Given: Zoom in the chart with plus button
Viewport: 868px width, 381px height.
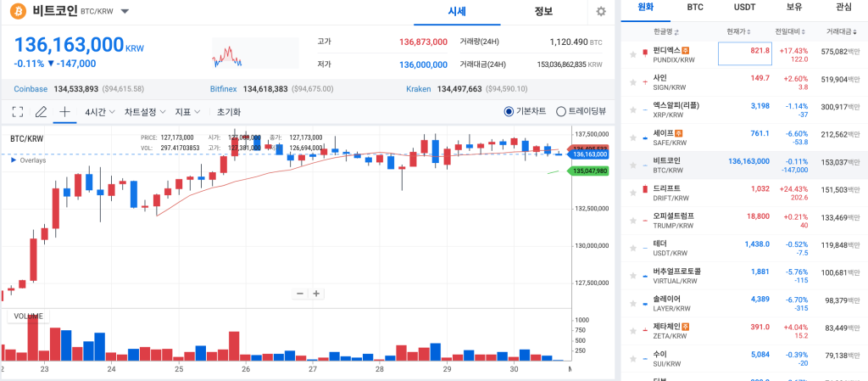Looking at the screenshot, I should tap(316, 294).
